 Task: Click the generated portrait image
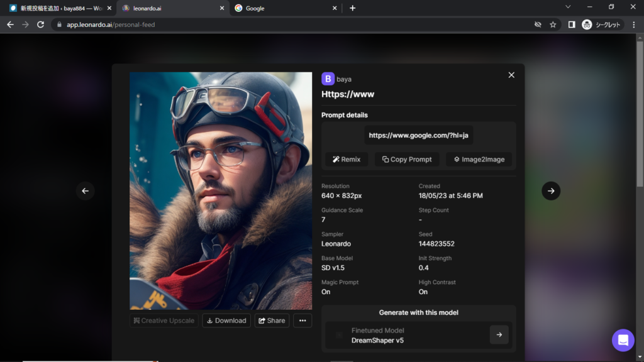pos(221,190)
